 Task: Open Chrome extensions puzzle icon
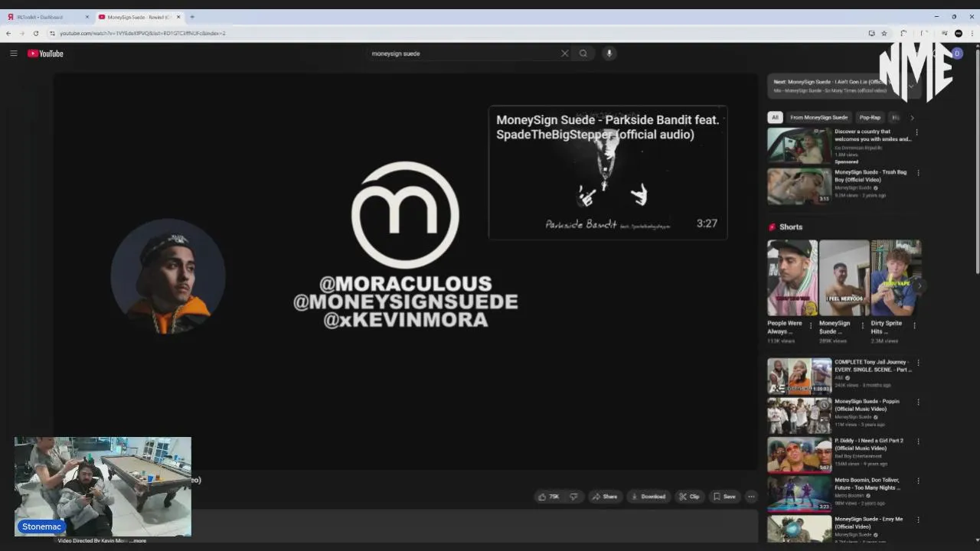904,33
